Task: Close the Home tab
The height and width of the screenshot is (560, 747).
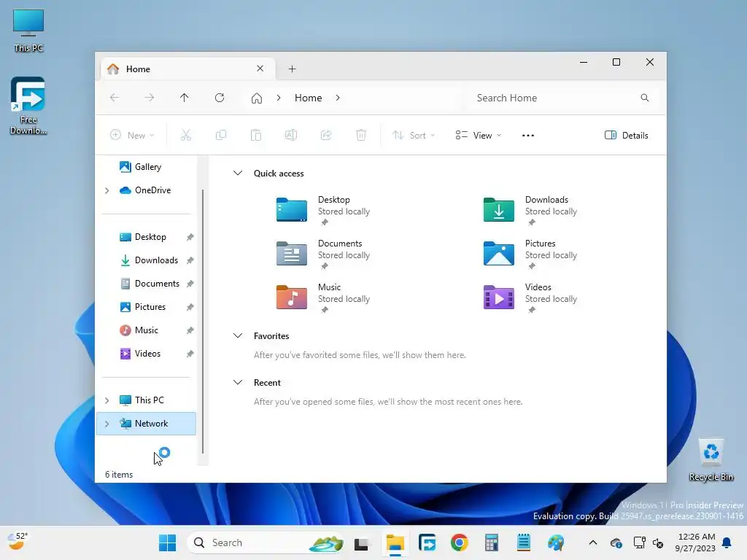Action: point(260,69)
